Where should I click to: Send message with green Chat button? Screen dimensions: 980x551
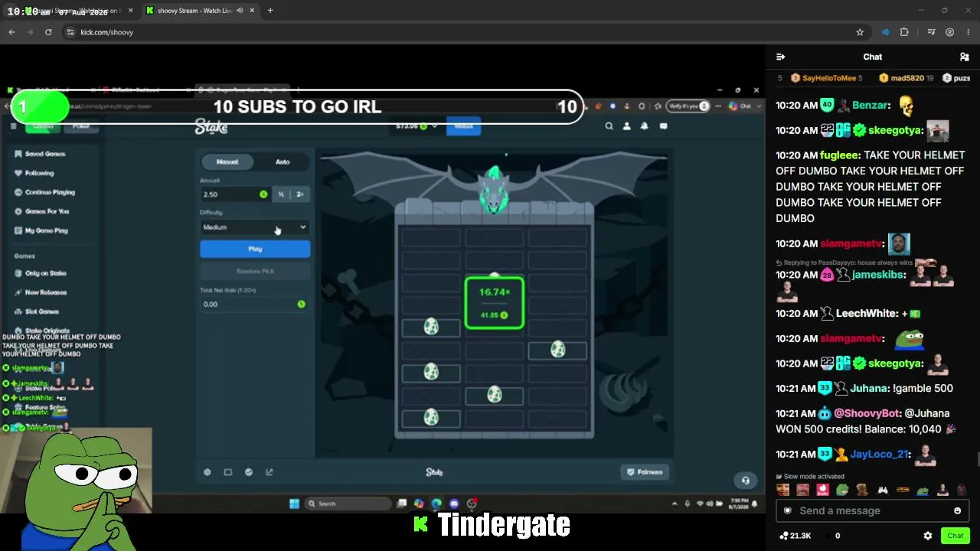tap(955, 536)
